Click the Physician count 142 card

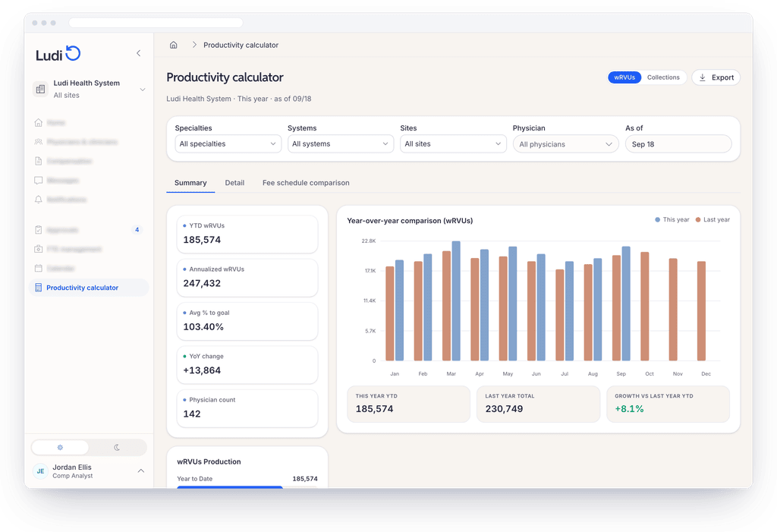pyautogui.click(x=247, y=408)
